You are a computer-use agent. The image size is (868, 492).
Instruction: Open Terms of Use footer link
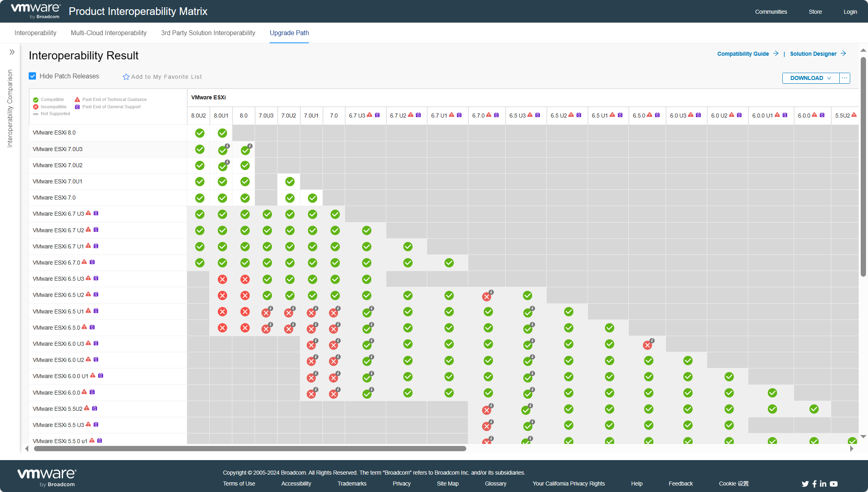239,484
